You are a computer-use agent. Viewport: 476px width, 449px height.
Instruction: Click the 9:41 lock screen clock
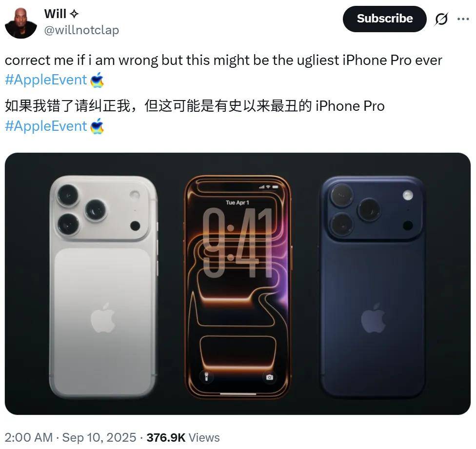pyautogui.click(x=238, y=243)
